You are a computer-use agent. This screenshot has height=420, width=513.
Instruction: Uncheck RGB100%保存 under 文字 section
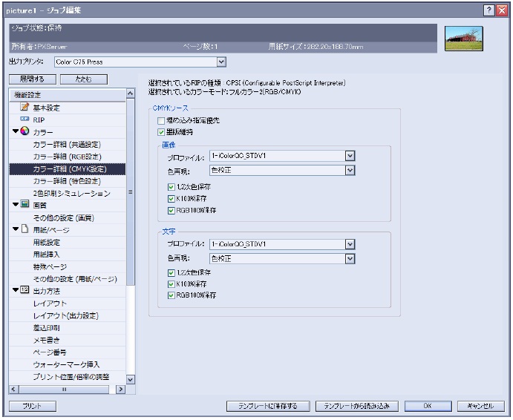172,296
